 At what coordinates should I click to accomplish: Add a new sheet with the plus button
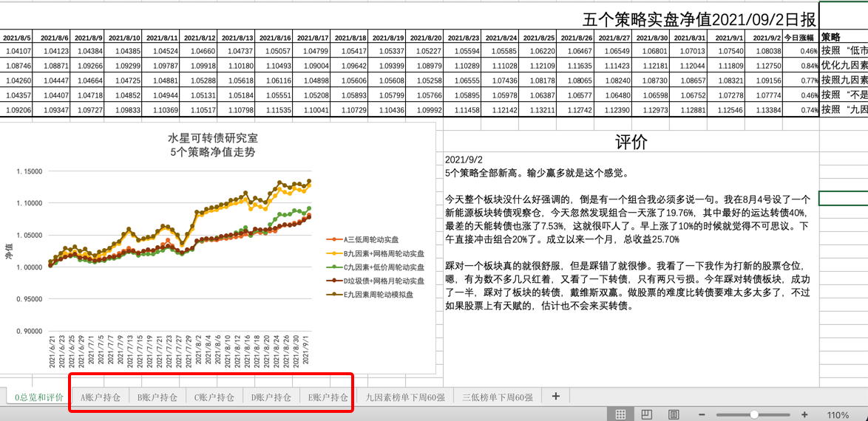pyautogui.click(x=556, y=396)
